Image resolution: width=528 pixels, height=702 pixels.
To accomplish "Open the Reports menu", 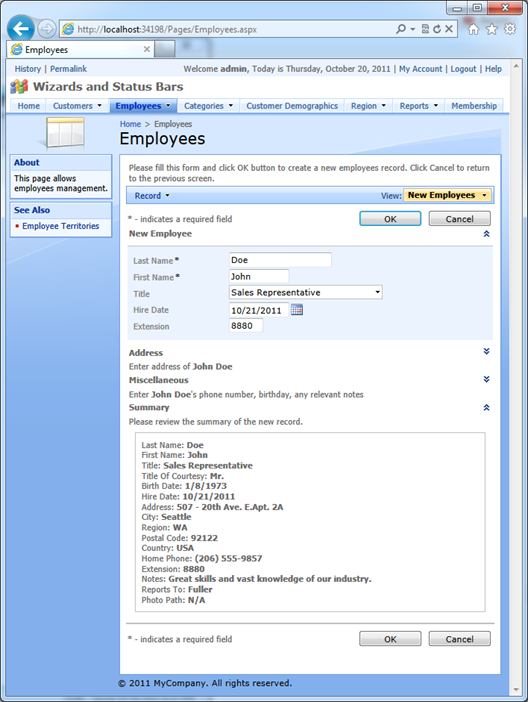I will click(x=419, y=106).
